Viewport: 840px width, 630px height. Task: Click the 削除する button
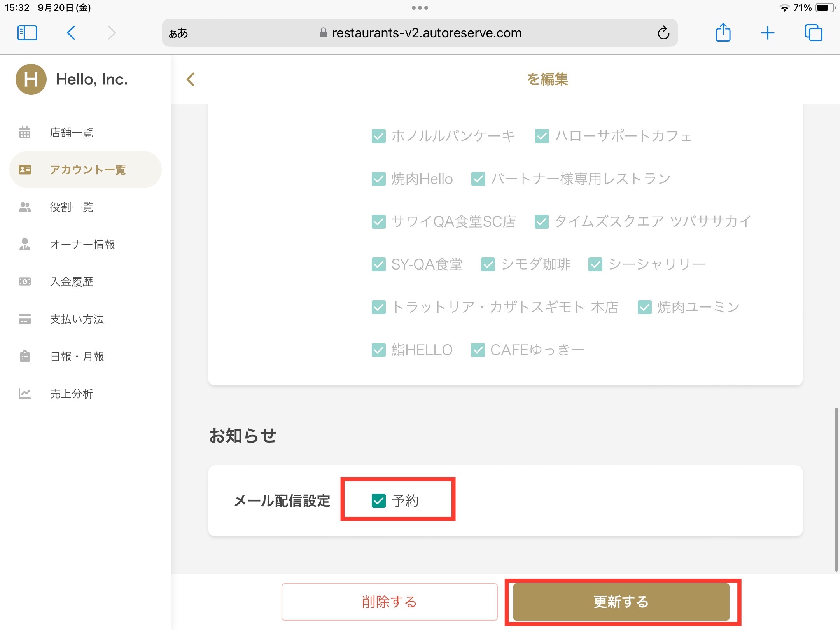(389, 602)
